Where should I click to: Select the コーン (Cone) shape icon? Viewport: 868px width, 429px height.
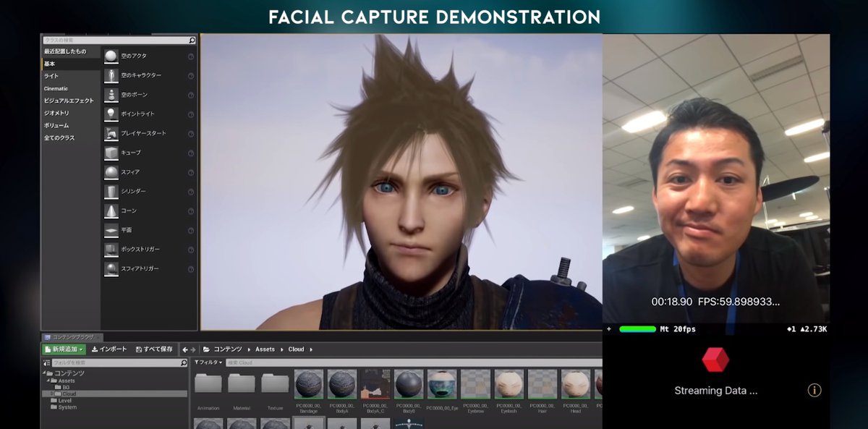(x=111, y=211)
